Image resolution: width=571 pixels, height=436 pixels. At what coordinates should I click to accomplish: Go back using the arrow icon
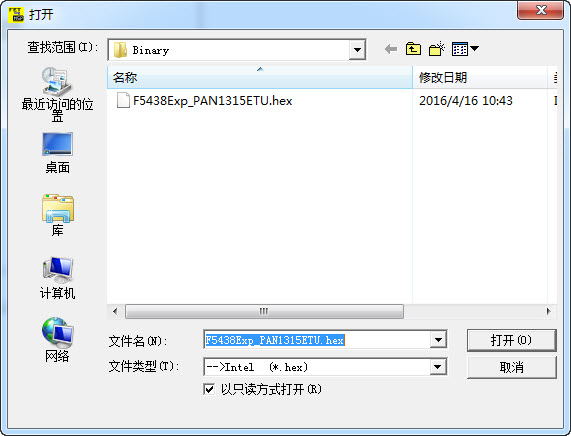pos(391,49)
